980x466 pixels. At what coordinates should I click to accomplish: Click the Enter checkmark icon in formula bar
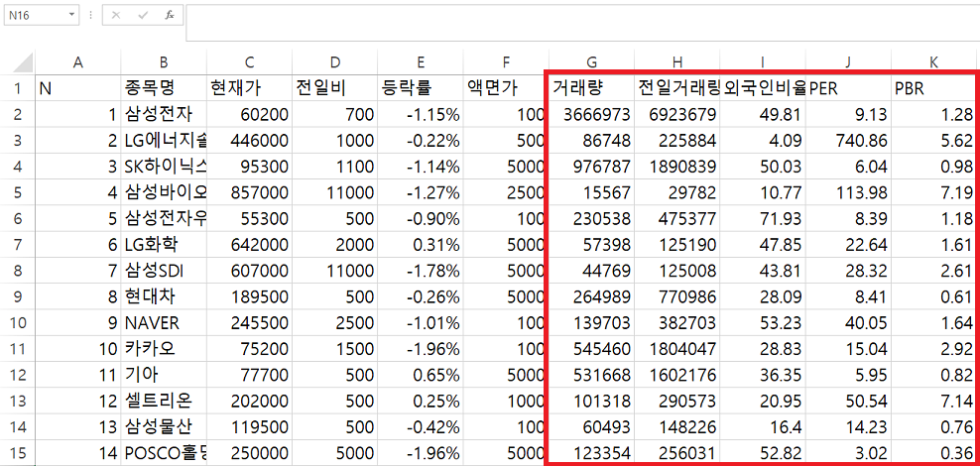click(x=143, y=15)
